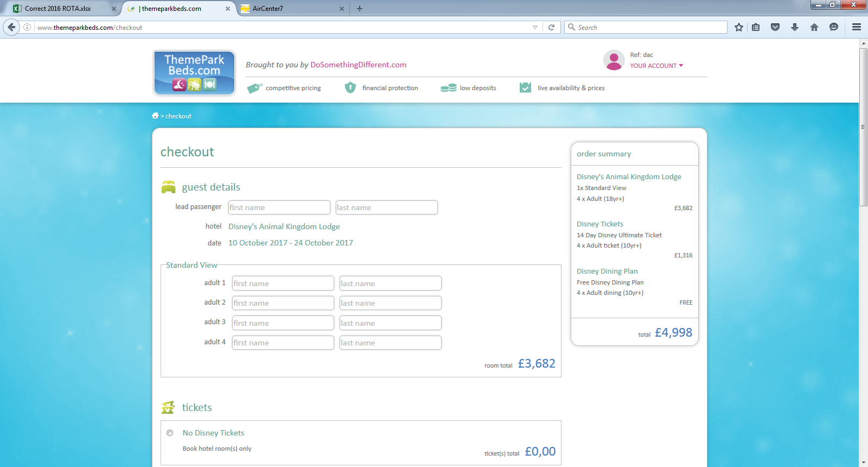Click the competitive pricing tag icon
The height and width of the screenshot is (467, 868).
coord(254,88)
